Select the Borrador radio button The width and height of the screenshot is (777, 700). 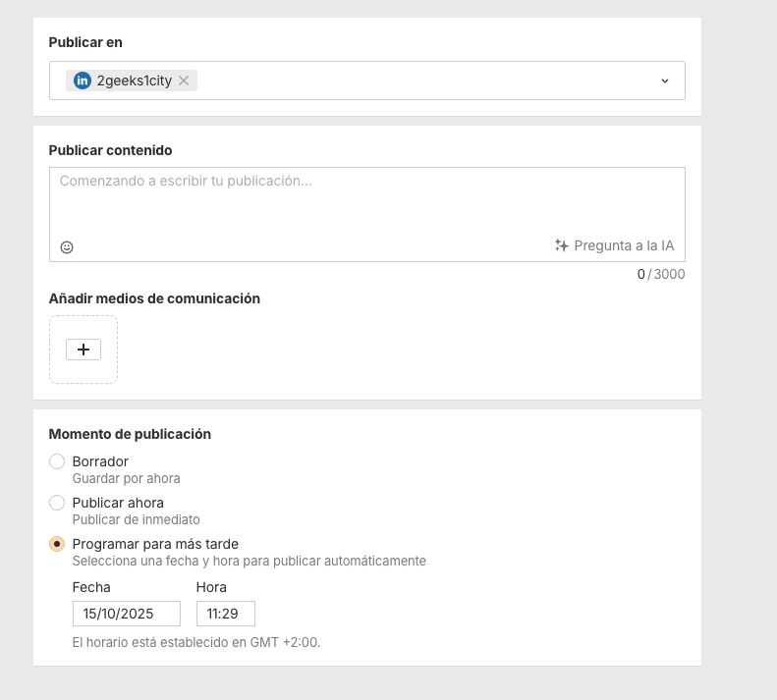coord(57,461)
